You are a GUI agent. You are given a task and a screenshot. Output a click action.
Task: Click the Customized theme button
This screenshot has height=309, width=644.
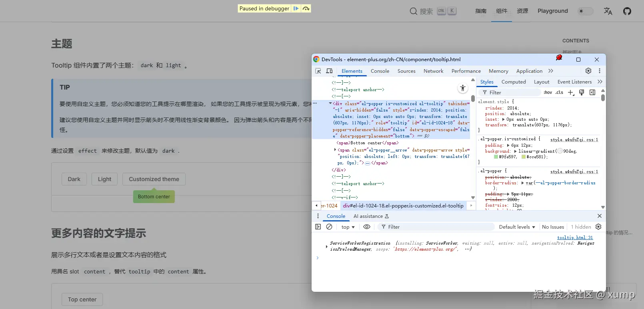point(154,179)
